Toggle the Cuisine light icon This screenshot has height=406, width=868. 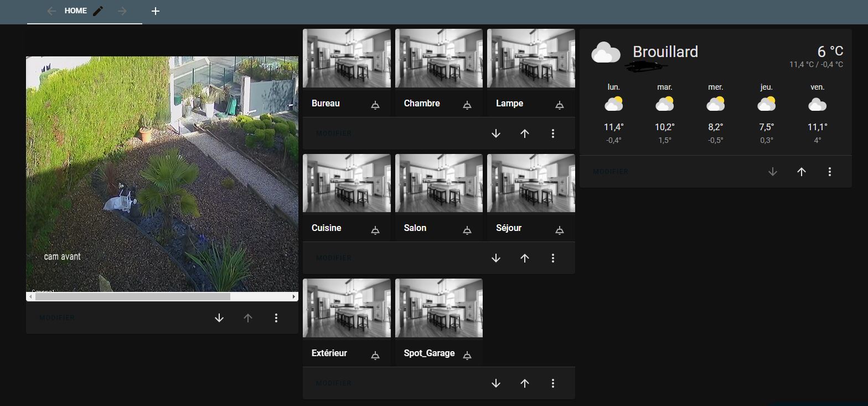[375, 230]
